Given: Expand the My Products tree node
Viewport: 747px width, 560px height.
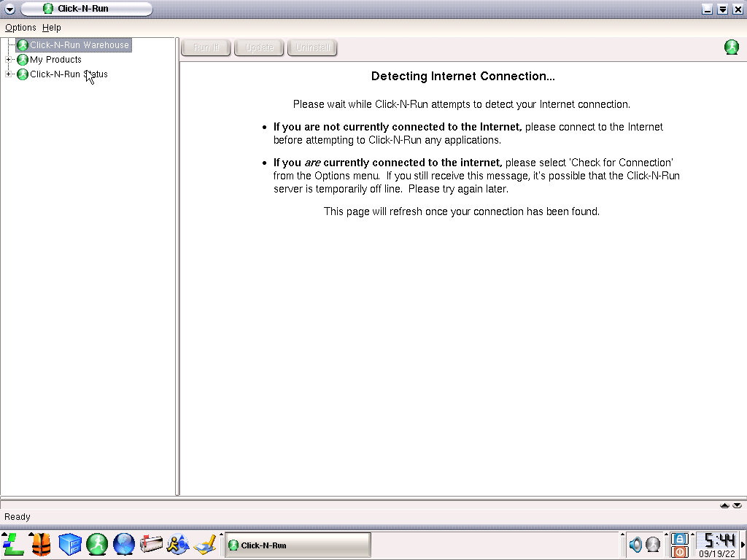Looking at the screenshot, I should click(9, 60).
